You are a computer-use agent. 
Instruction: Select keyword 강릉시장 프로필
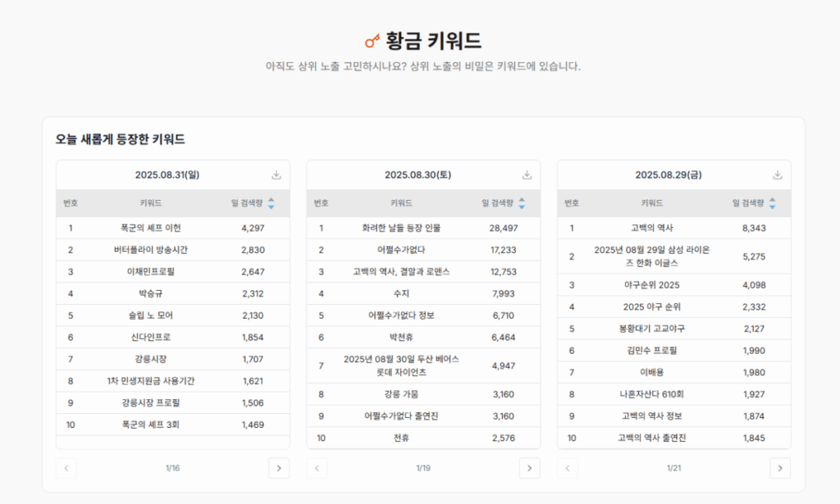point(151,403)
